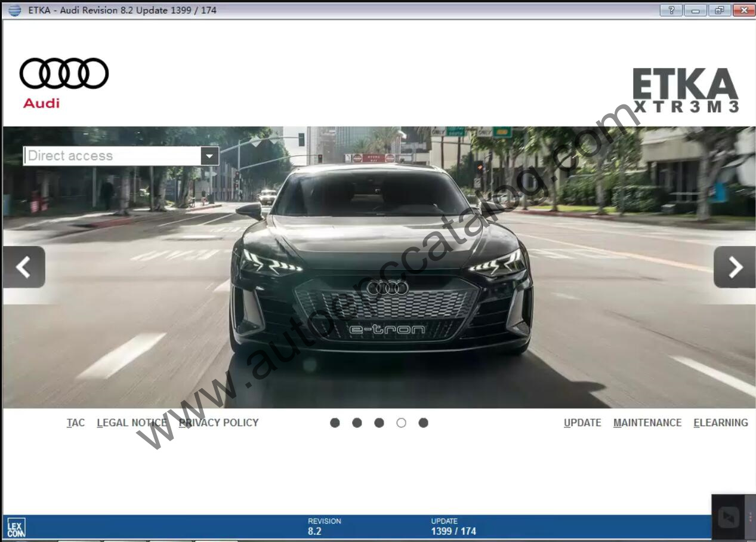
Task: Click the e-tron car banner image
Action: pos(379,267)
